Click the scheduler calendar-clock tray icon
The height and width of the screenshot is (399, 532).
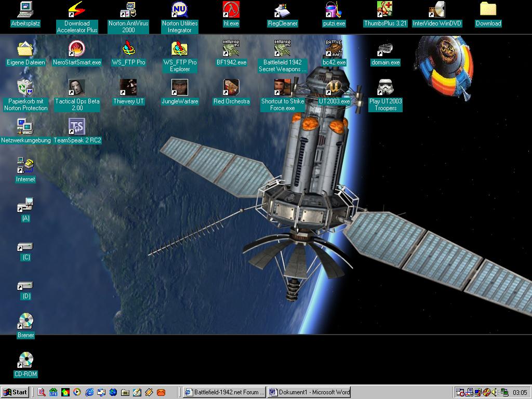click(460, 392)
